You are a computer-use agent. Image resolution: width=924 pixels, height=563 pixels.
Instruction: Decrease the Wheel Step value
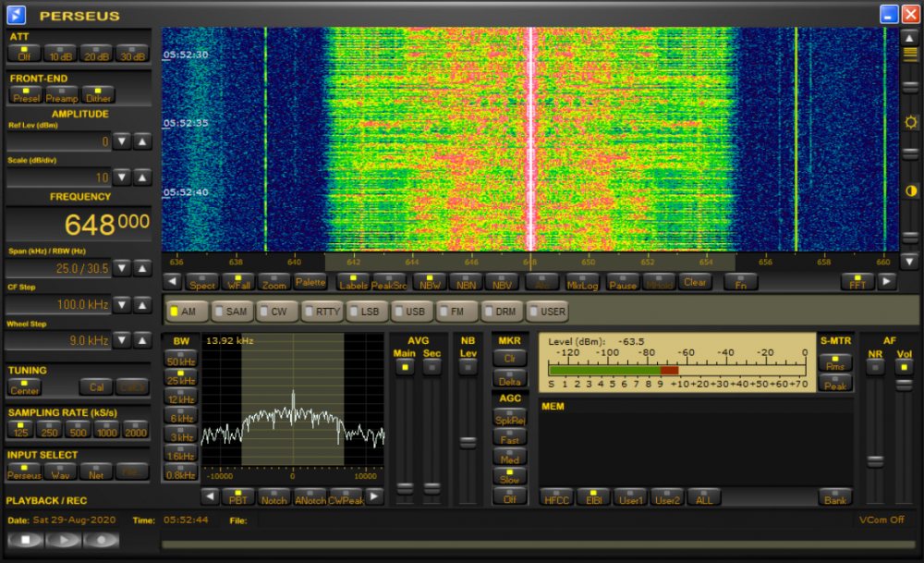122,339
